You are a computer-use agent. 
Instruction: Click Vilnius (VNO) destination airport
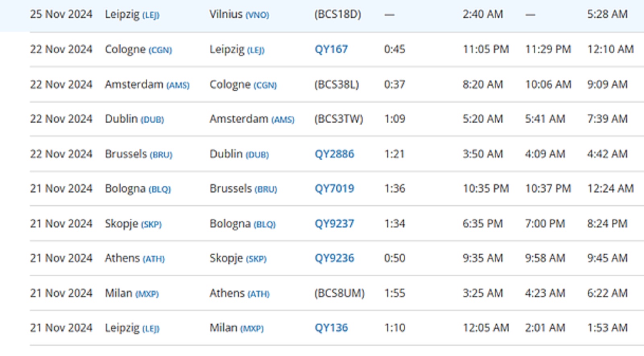tap(239, 14)
